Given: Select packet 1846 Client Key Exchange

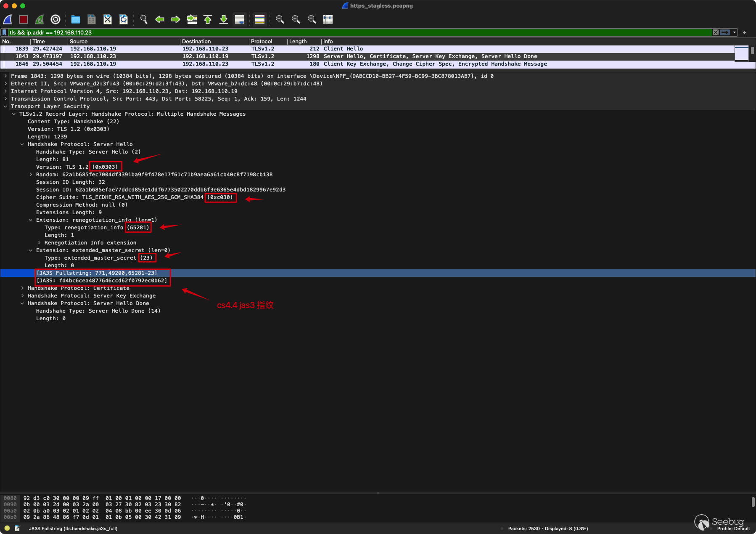Looking at the screenshot, I should pos(367,64).
